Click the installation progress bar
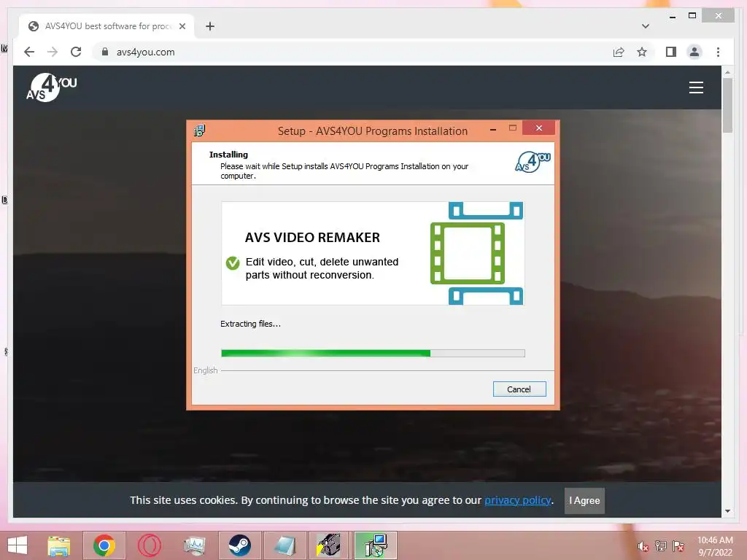This screenshot has height=560, width=747. pos(373,354)
